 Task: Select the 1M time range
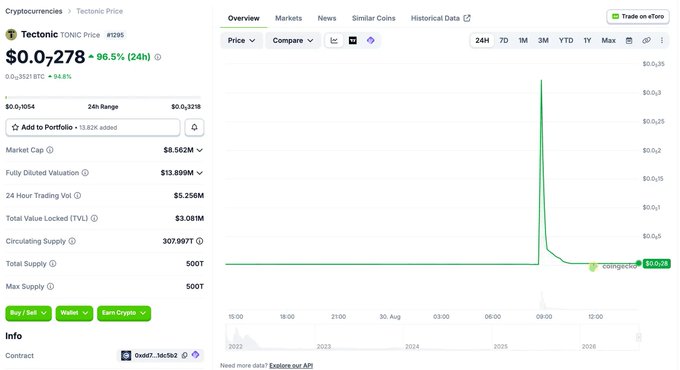(x=523, y=40)
